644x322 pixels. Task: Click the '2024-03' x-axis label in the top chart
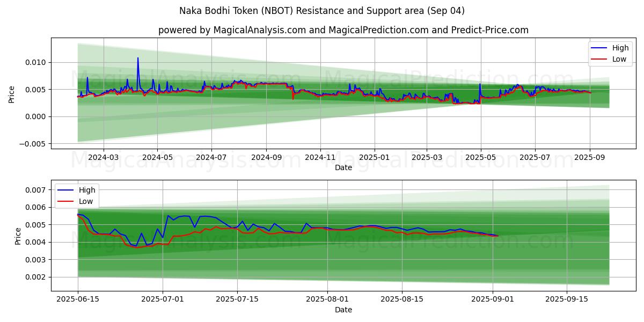(103, 158)
